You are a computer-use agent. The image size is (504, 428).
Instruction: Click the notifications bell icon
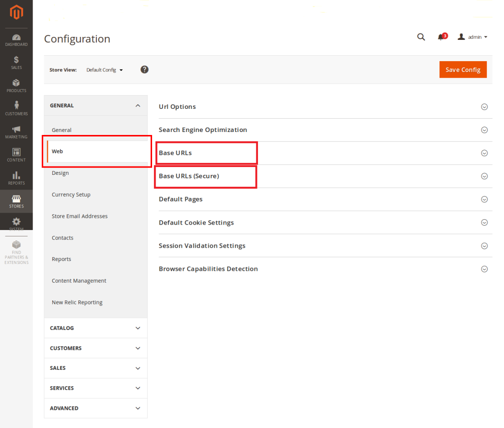(x=441, y=37)
